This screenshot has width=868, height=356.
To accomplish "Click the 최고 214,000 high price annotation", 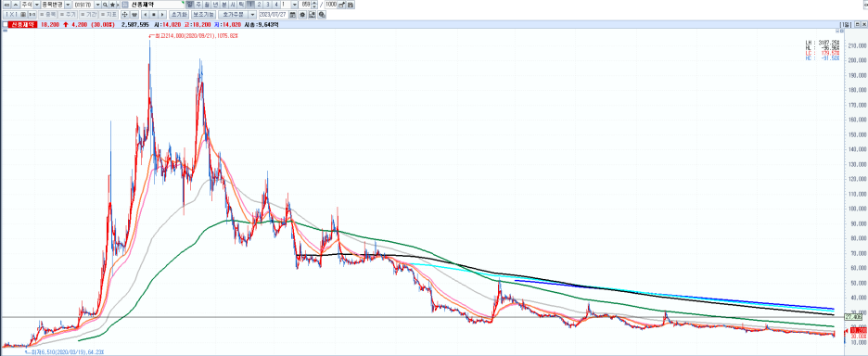I will coord(193,36).
